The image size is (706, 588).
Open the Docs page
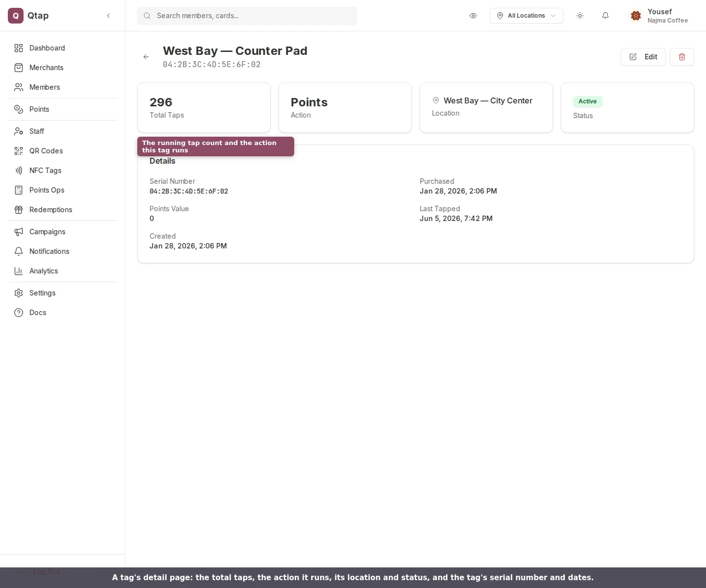(x=62, y=313)
